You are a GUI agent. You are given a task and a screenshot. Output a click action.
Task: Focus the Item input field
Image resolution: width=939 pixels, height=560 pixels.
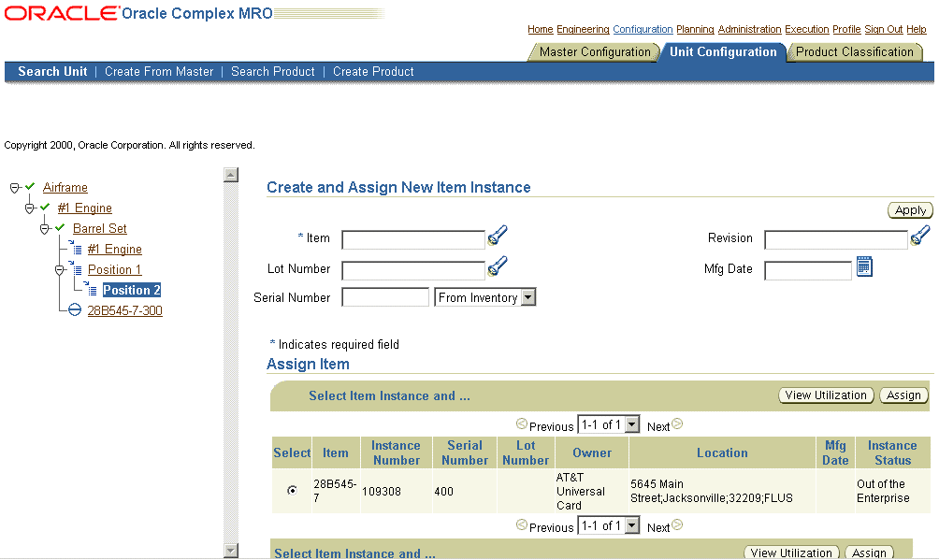click(413, 239)
